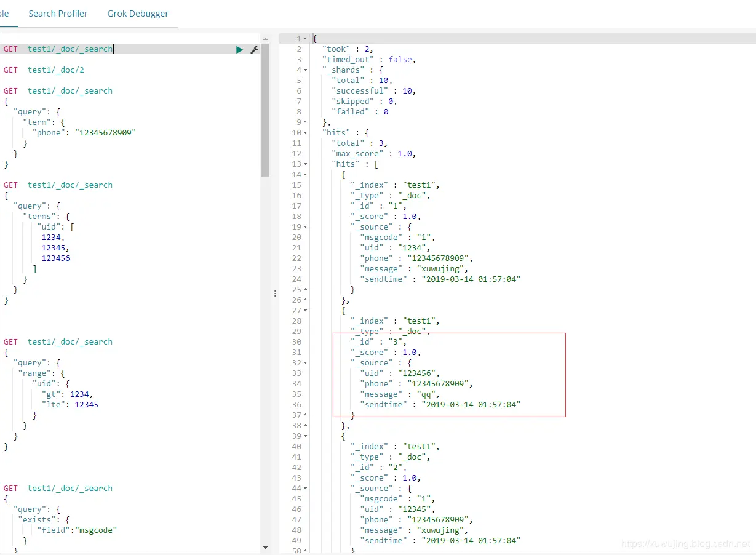Run the request with the green play icon

pos(239,49)
